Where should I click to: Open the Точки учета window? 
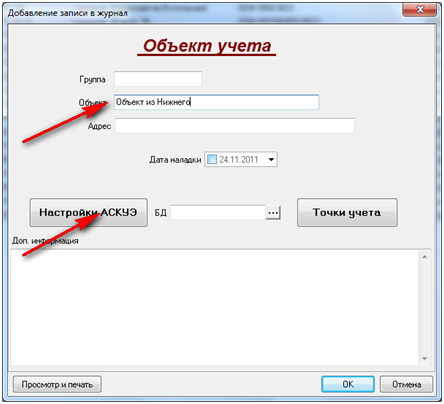click(347, 213)
